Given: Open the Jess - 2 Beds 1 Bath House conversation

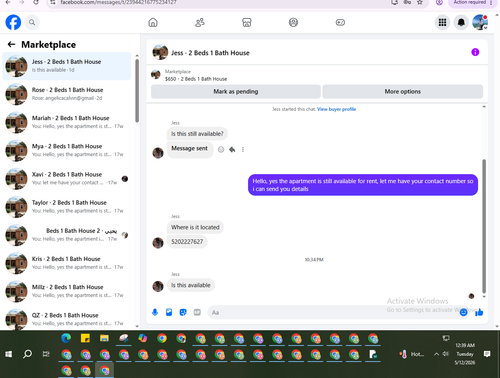Looking at the screenshot, I should (x=67, y=66).
